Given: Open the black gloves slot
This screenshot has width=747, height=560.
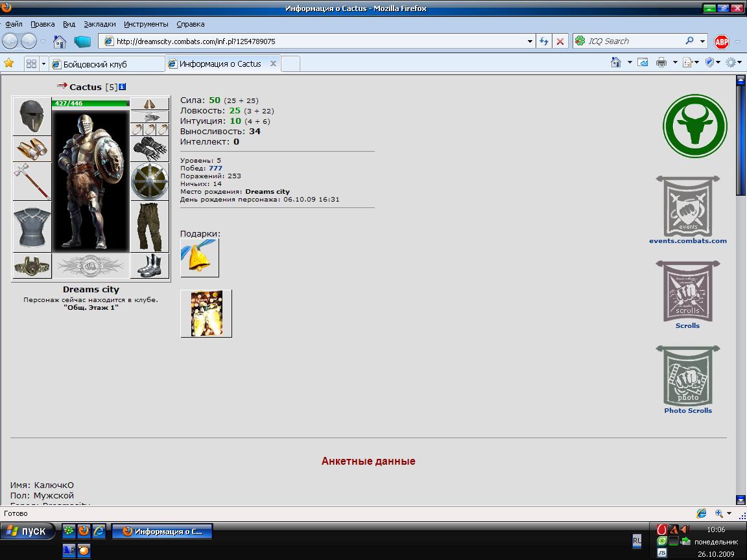Looking at the screenshot, I should pyautogui.click(x=150, y=149).
